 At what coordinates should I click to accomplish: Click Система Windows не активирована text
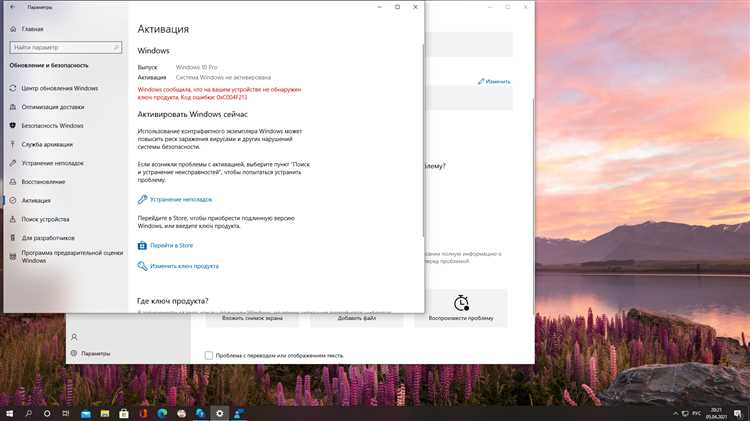click(x=223, y=78)
